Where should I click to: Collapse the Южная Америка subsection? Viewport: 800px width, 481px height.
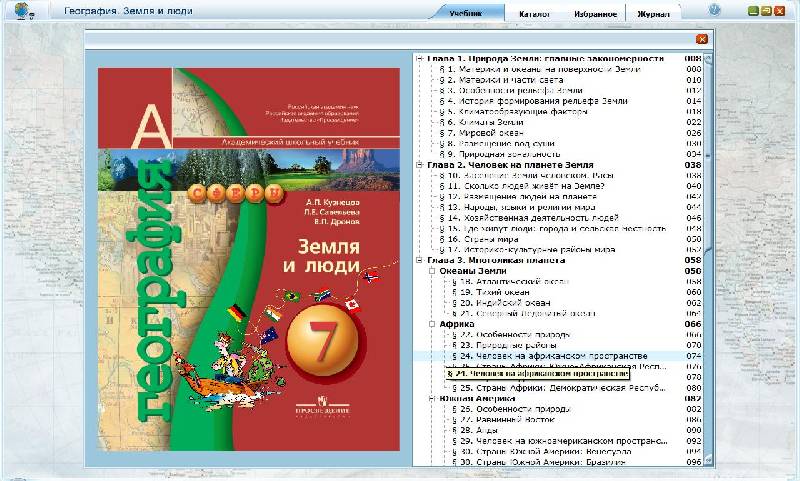pos(432,398)
